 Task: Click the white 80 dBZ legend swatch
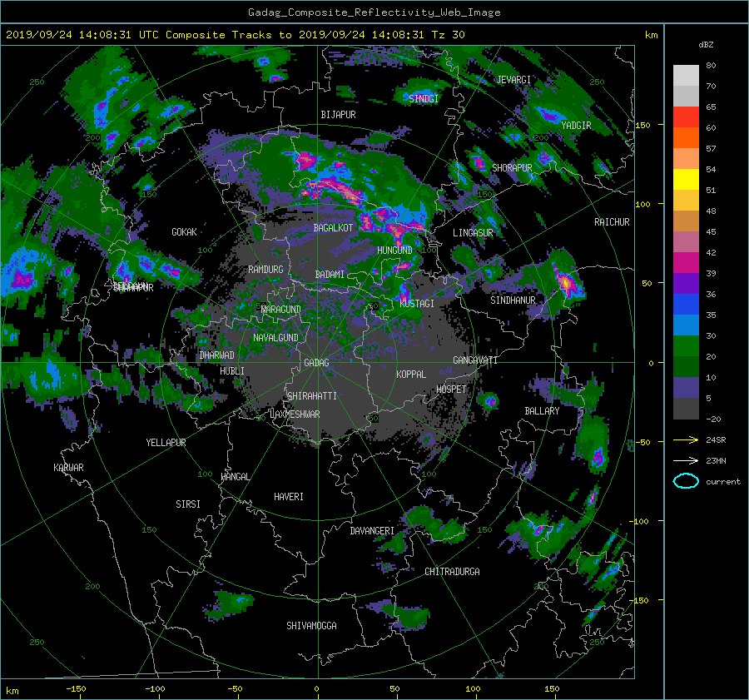686,75
